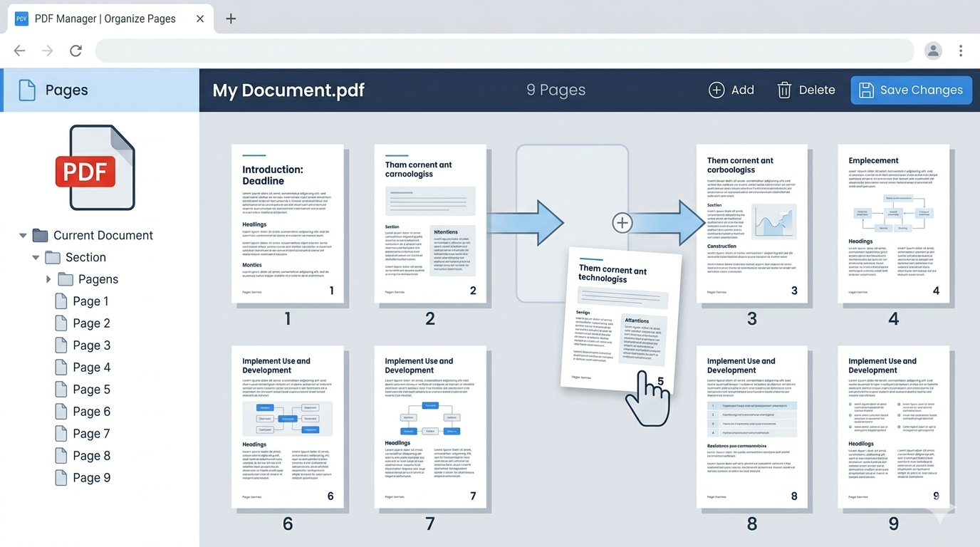Click the Page 1 document icon
The height and width of the screenshot is (547, 980).
click(61, 301)
